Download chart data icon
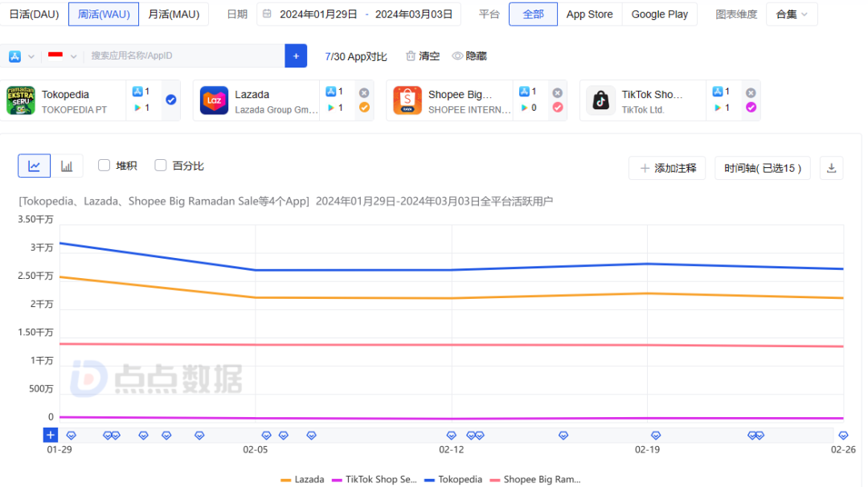 832,168
